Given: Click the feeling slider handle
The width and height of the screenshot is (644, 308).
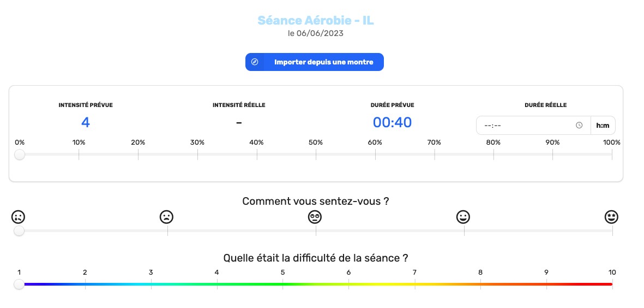Looking at the screenshot, I should pos(19,231).
